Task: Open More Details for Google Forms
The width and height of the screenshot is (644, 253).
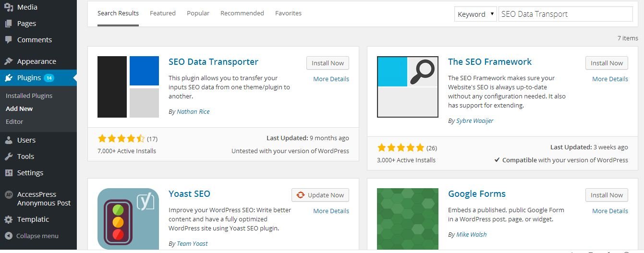Action: click(x=610, y=211)
